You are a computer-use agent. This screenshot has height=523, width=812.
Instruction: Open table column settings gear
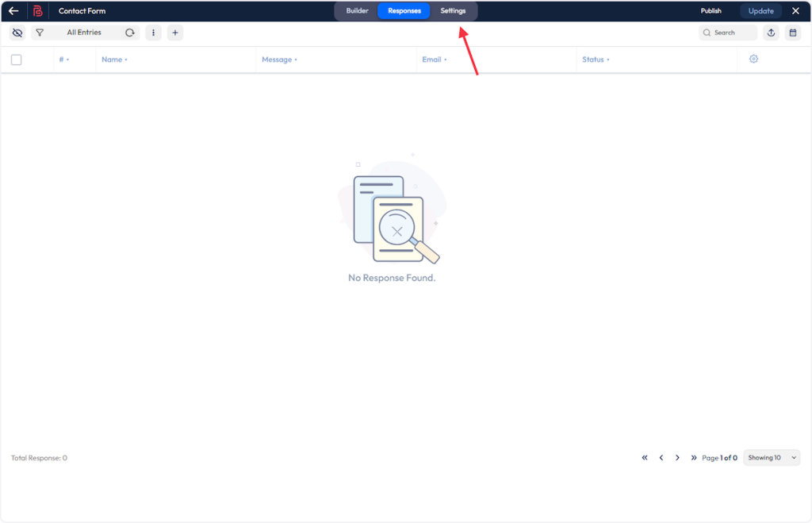click(x=753, y=60)
